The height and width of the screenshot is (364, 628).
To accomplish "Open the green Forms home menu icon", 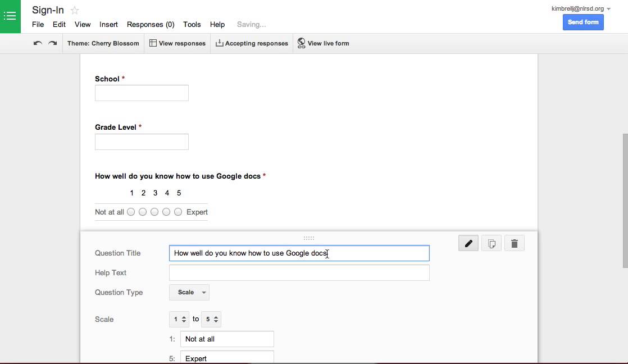I will click(10, 16).
